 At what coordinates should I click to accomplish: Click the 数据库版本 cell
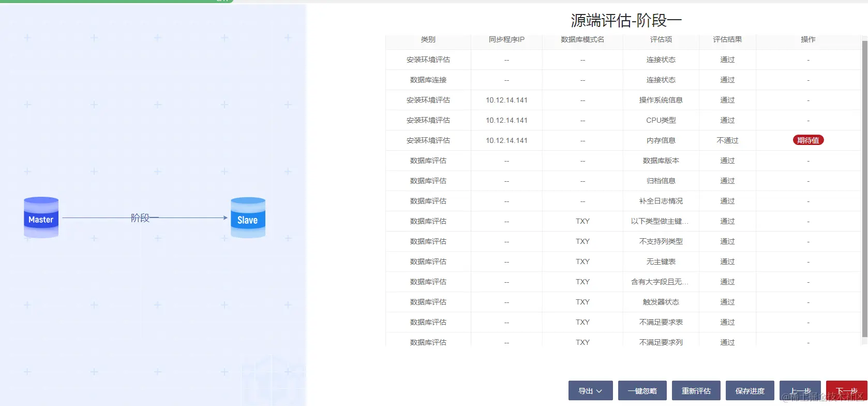pos(661,161)
